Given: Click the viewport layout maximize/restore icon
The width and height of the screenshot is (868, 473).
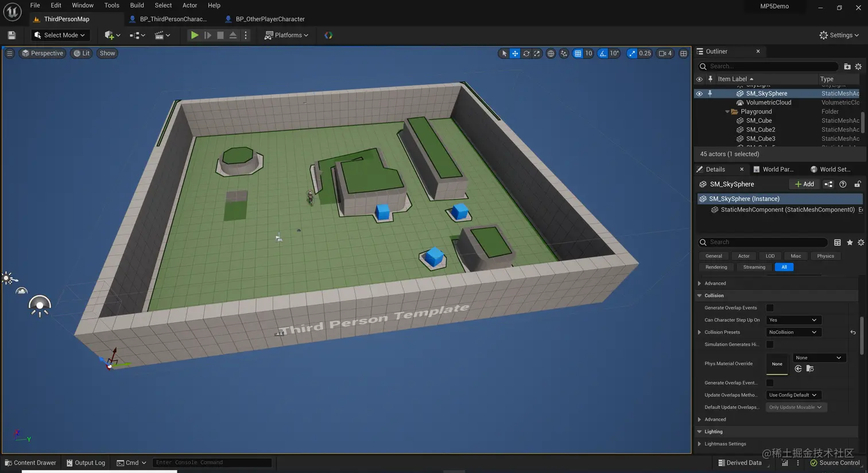Looking at the screenshot, I should click(x=683, y=53).
